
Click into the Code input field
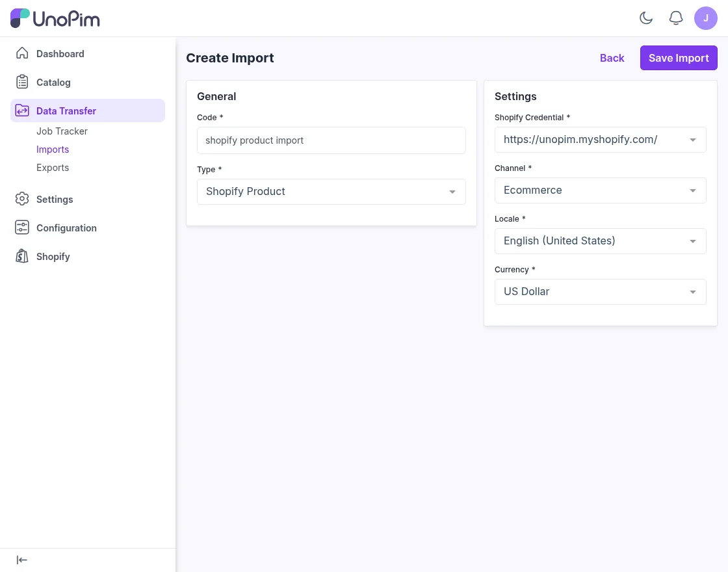[x=331, y=140]
